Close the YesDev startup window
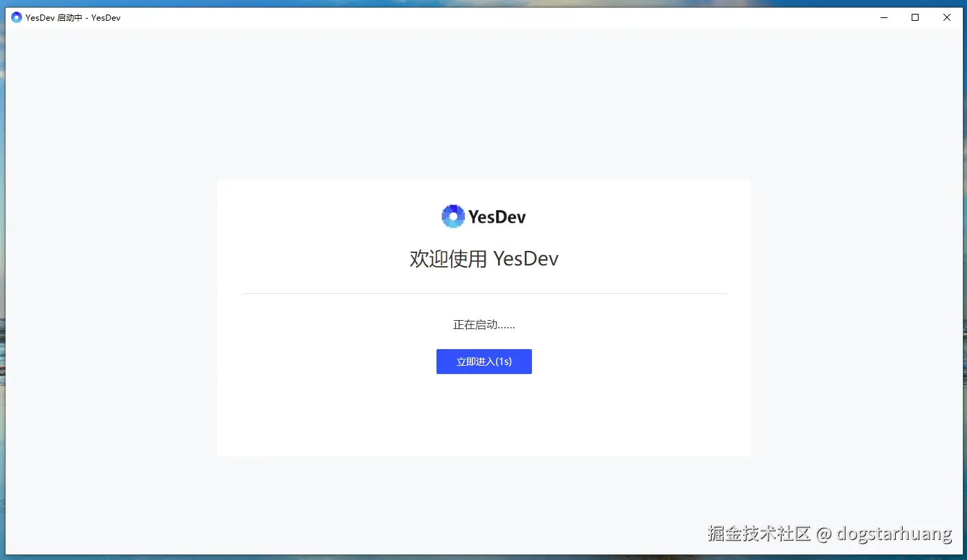 (947, 17)
